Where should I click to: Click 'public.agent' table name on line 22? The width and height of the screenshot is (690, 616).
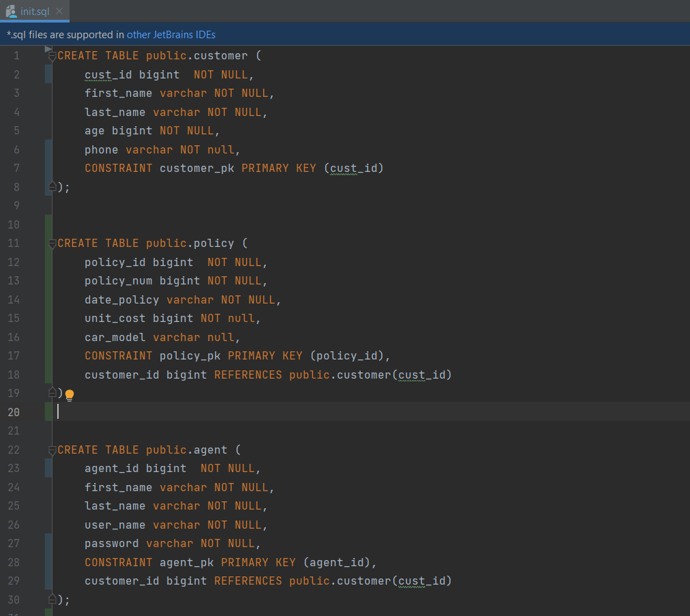(187, 450)
